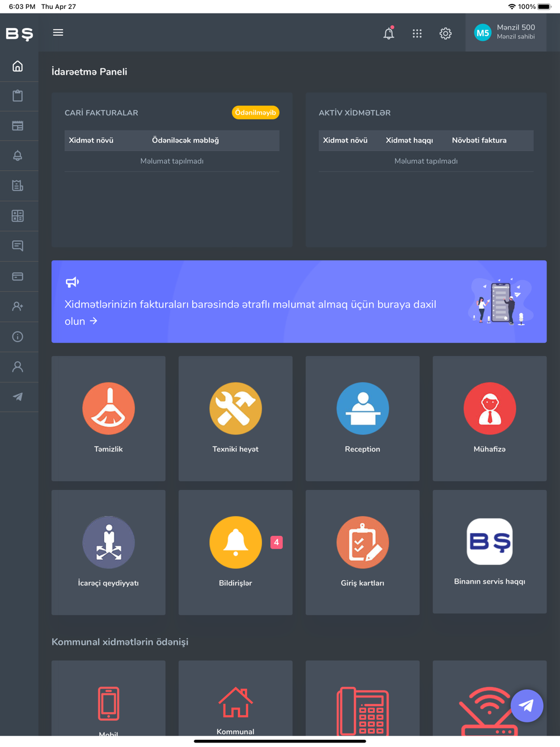Image resolution: width=560 pixels, height=747 pixels.
Task: Click the 6:03 PM clock
Action: [x=22, y=7]
